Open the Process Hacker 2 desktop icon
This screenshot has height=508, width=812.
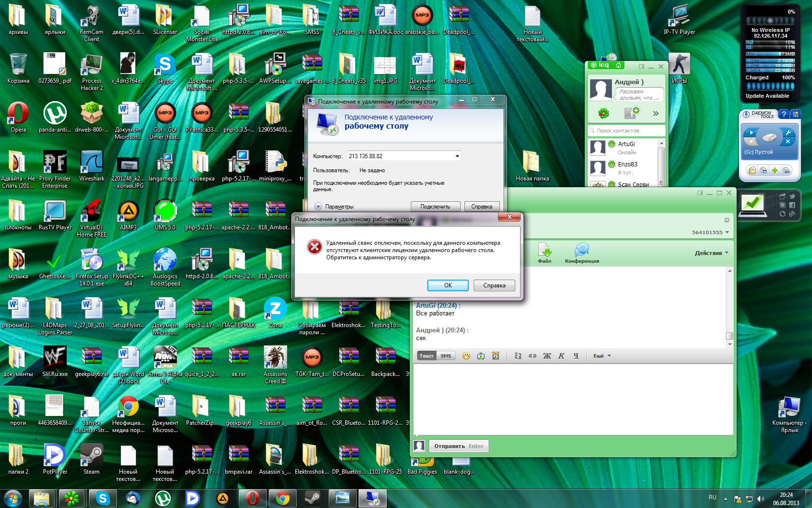[x=91, y=72]
